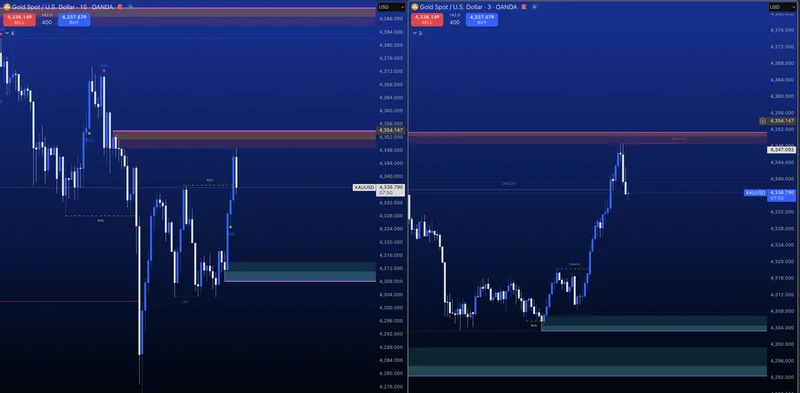Image resolution: width=800 pixels, height=393 pixels.
Task: Click the red flag icon in 3-minute chart title
Action: coord(523,7)
